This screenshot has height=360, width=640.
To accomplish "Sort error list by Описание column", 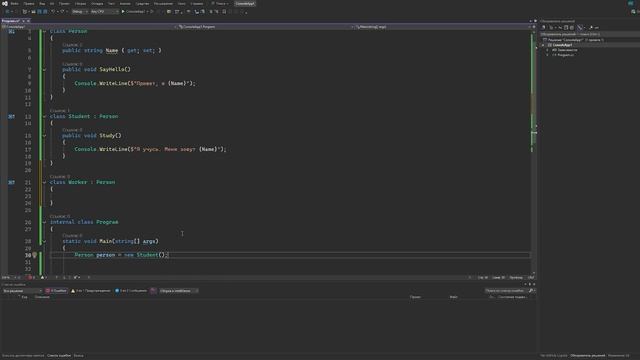I will [42, 297].
